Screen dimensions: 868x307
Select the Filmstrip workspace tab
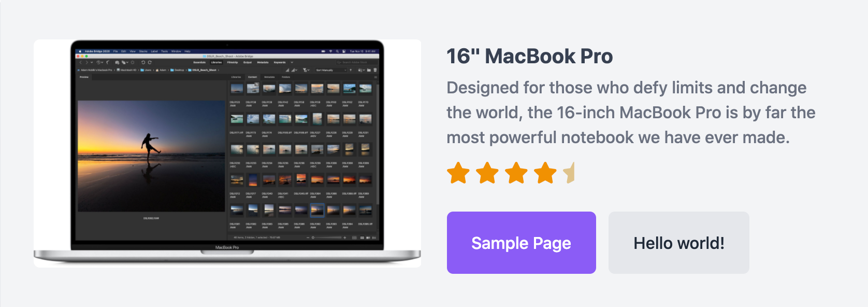[x=233, y=62]
